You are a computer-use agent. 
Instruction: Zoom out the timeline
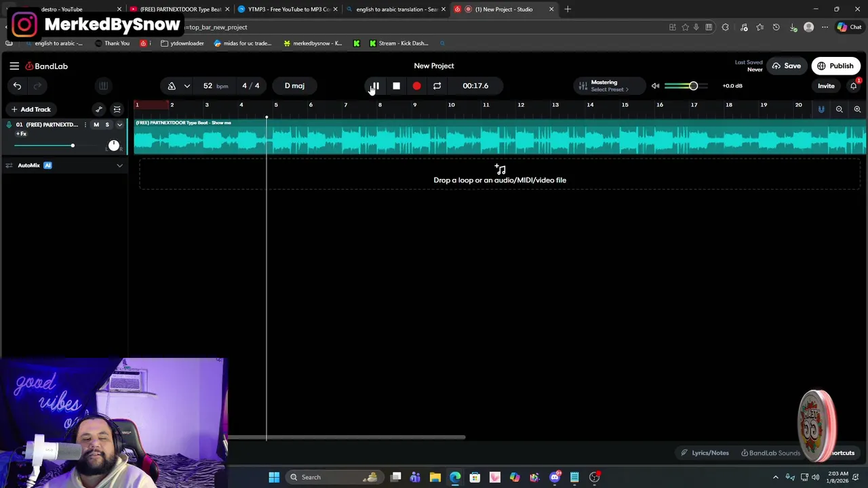[x=839, y=109]
